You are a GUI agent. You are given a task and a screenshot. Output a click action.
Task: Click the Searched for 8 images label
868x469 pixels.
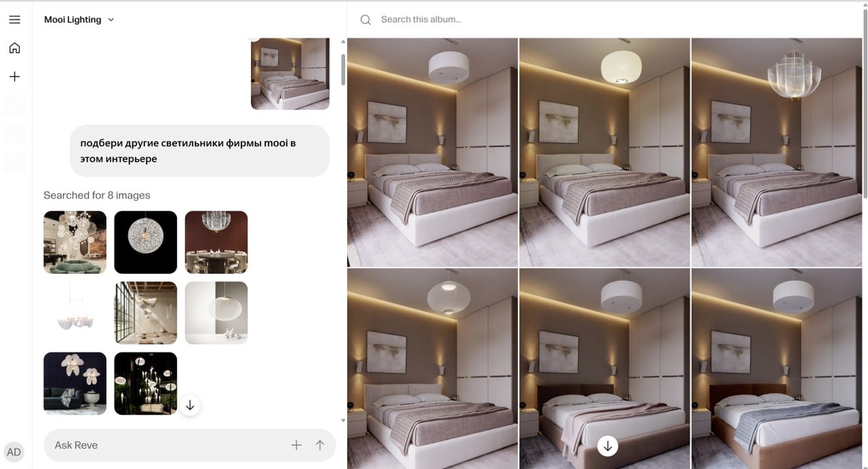(x=97, y=195)
